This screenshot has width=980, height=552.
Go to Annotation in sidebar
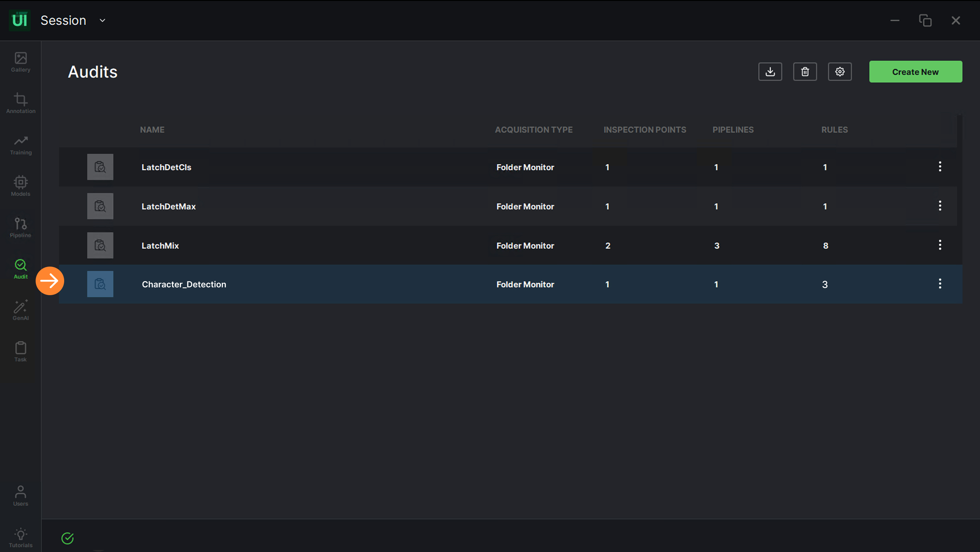(20, 103)
